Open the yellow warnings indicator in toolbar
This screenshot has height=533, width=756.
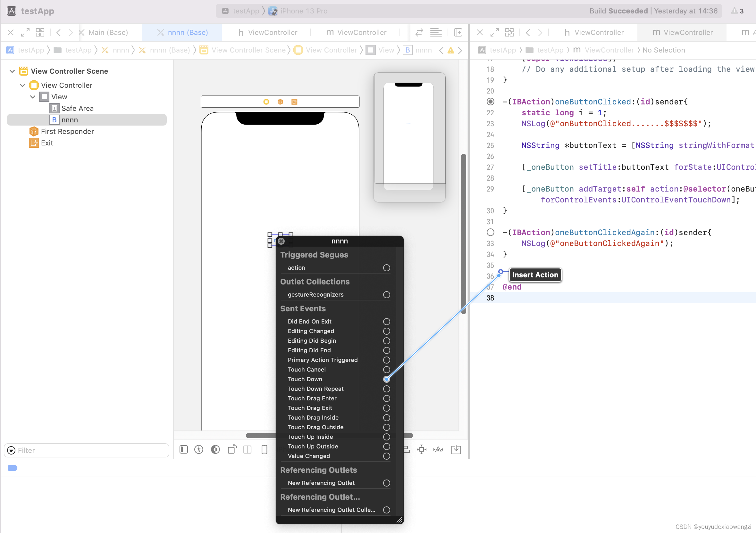pos(737,11)
